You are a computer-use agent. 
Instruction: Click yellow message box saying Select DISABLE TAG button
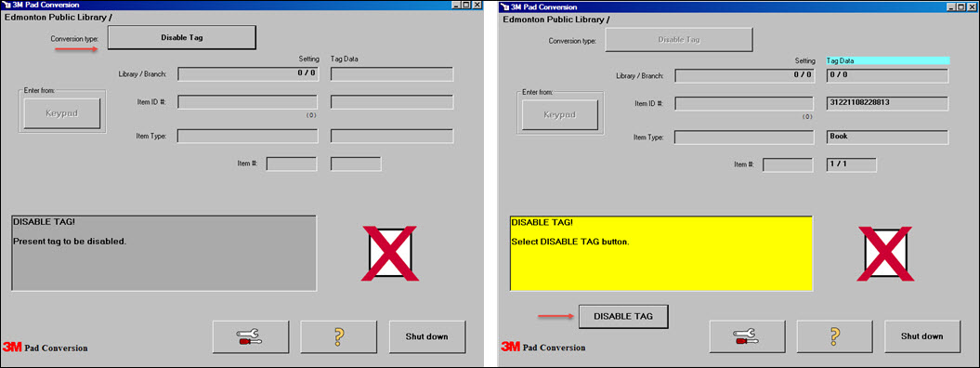pyautogui.click(x=661, y=254)
